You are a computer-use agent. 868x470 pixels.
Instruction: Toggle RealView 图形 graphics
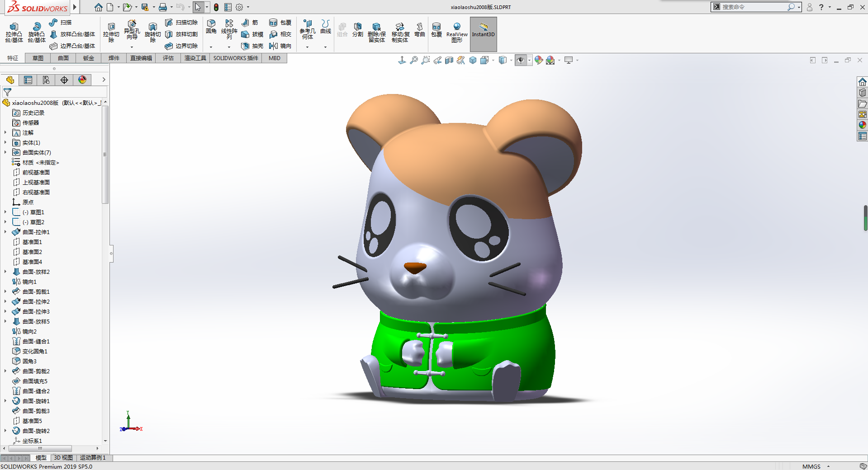coord(457,33)
